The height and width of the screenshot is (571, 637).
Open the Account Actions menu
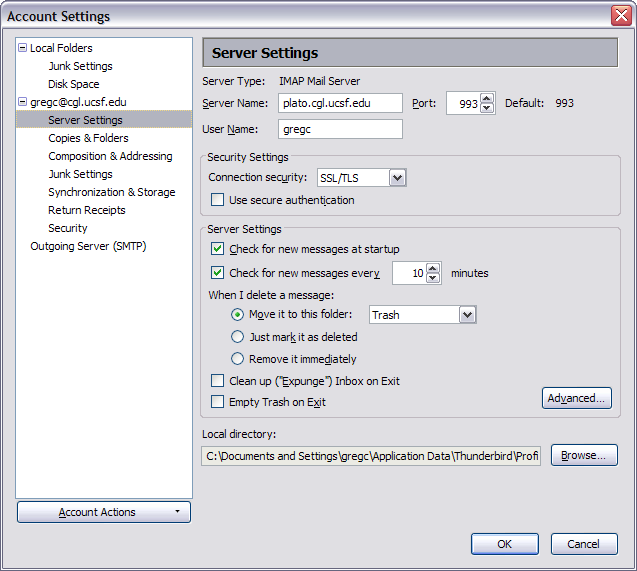click(104, 512)
